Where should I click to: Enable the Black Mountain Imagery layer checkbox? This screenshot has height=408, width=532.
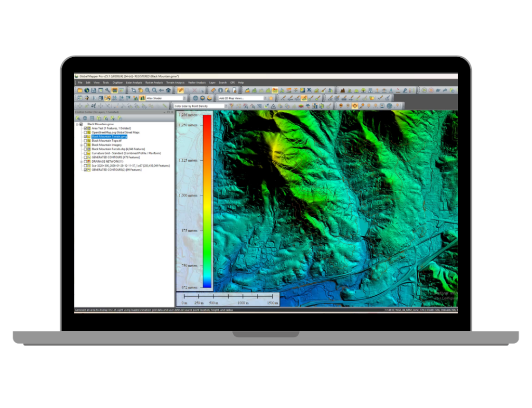(x=86, y=145)
